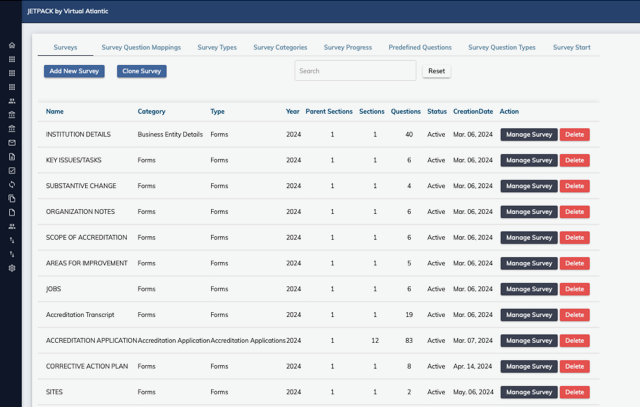Screen dimensions: 640x407
Task: Switch to the Survey Question Mappings tab
Action: pos(141,47)
